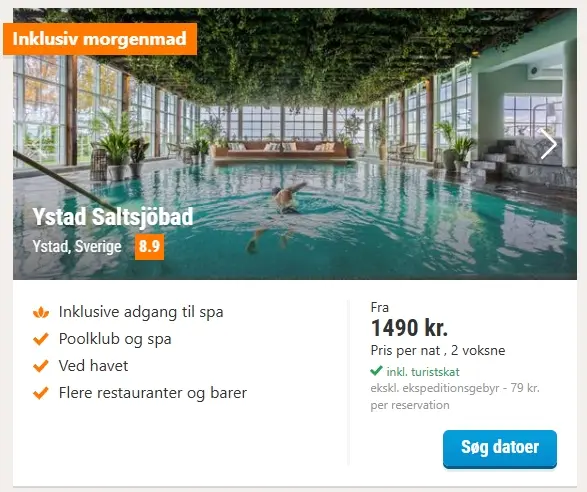Select Inklusive adgang til spa text

tap(141, 312)
